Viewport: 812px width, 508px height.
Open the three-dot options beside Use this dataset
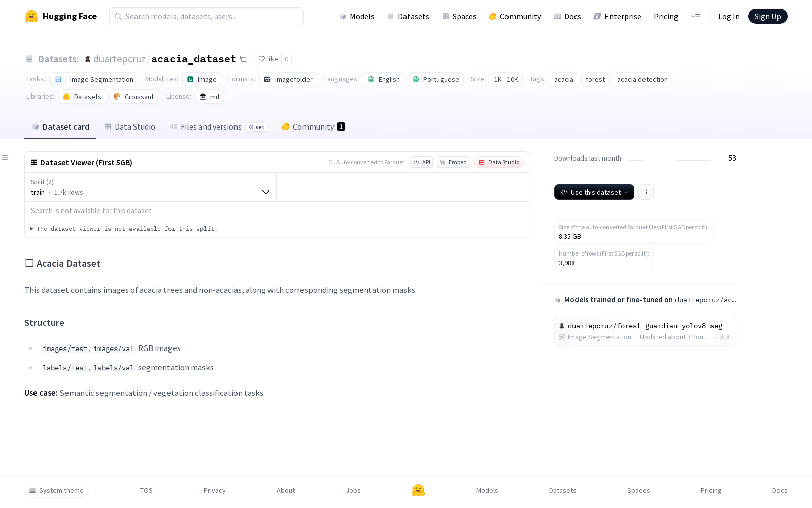tap(646, 192)
